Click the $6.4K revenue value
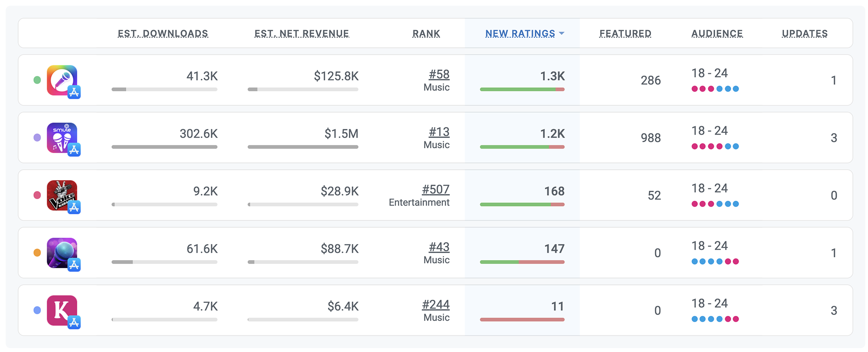 [343, 306]
